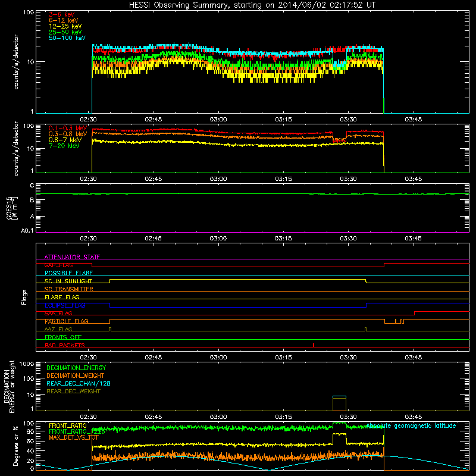The image size is (476, 476).
Task: Select the FRONTS_OFF flag label
Action: tap(63, 337)
